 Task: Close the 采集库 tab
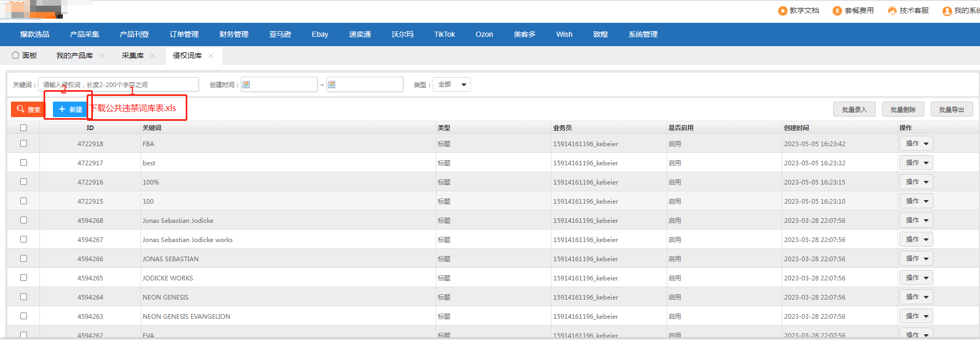point(153,56)
